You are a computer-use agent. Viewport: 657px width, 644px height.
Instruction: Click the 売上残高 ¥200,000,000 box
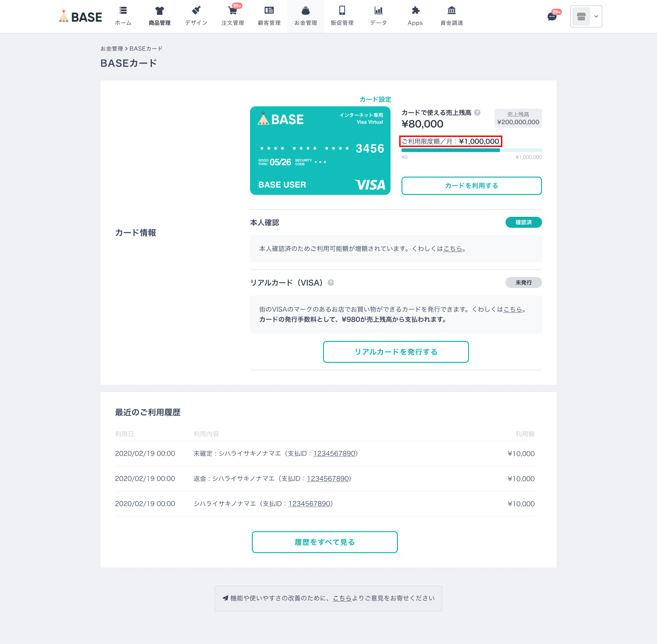[x=518, y=118]
